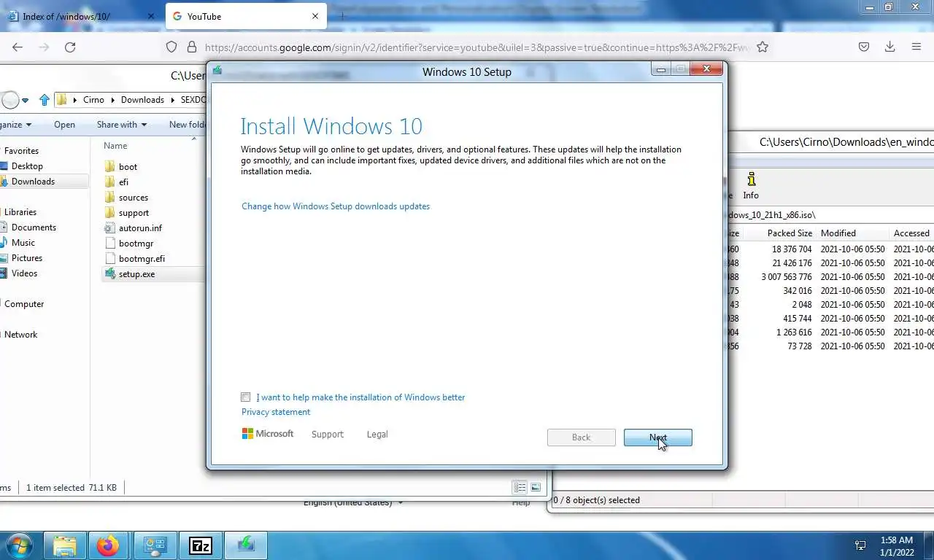Open the Documents library
Image resolution: width=934 pixels, height=560 pixels.
[34, 227]
